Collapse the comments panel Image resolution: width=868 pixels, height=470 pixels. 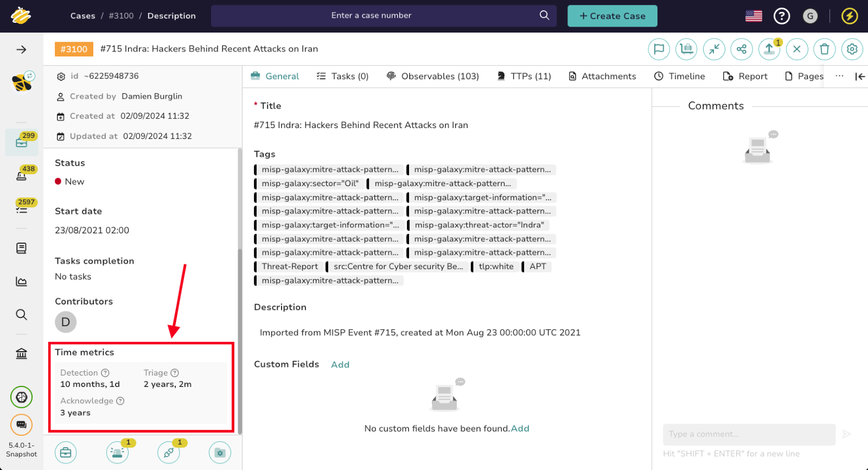click(860, 77)
